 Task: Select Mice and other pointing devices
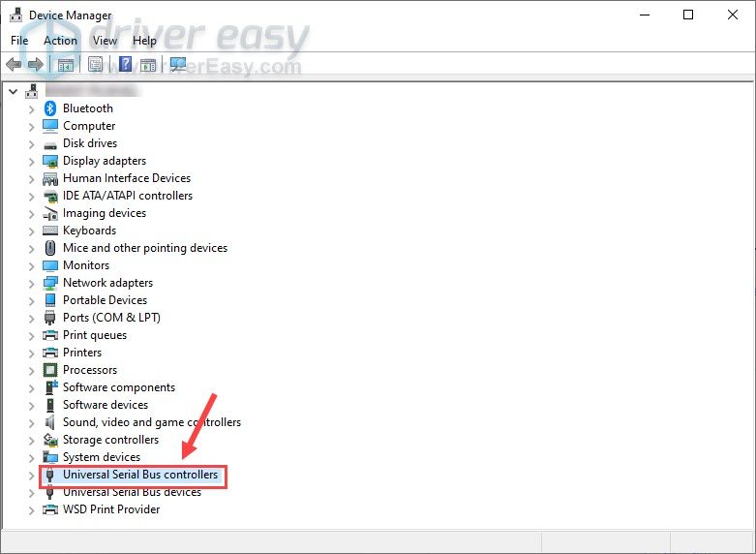coord(144,248)
